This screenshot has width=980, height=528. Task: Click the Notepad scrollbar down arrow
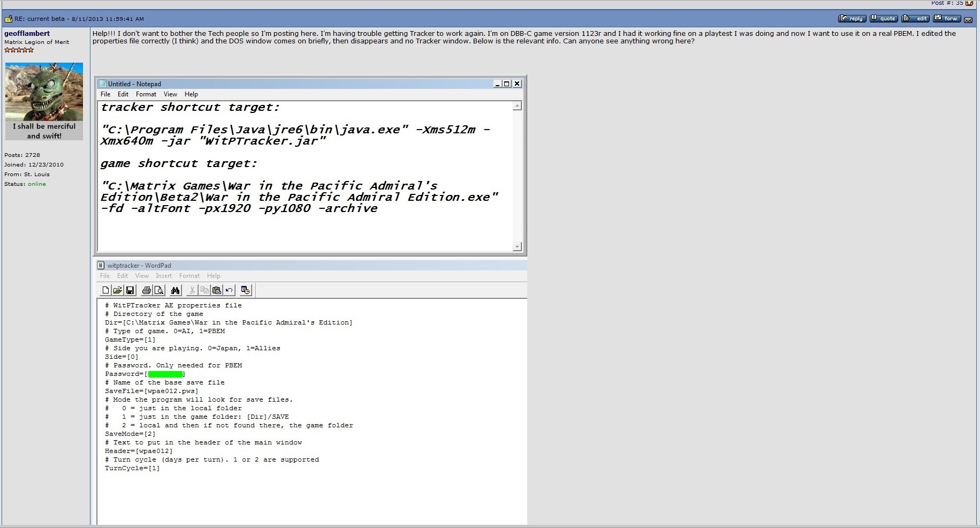click(517, 246)
